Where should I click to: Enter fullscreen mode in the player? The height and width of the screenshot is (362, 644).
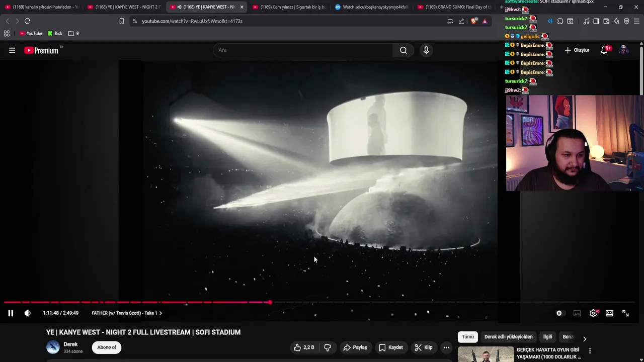625,313
